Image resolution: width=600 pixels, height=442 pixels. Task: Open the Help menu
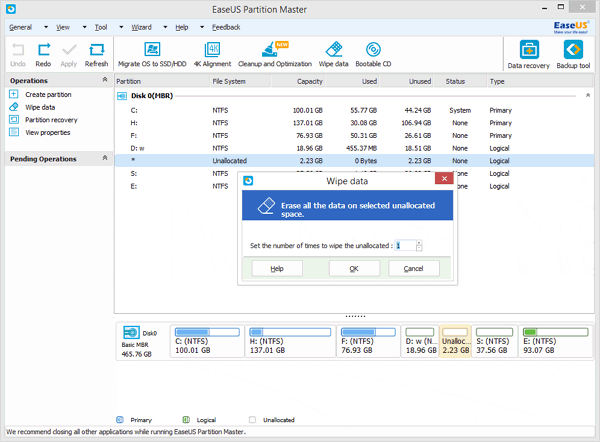[182, 27]
